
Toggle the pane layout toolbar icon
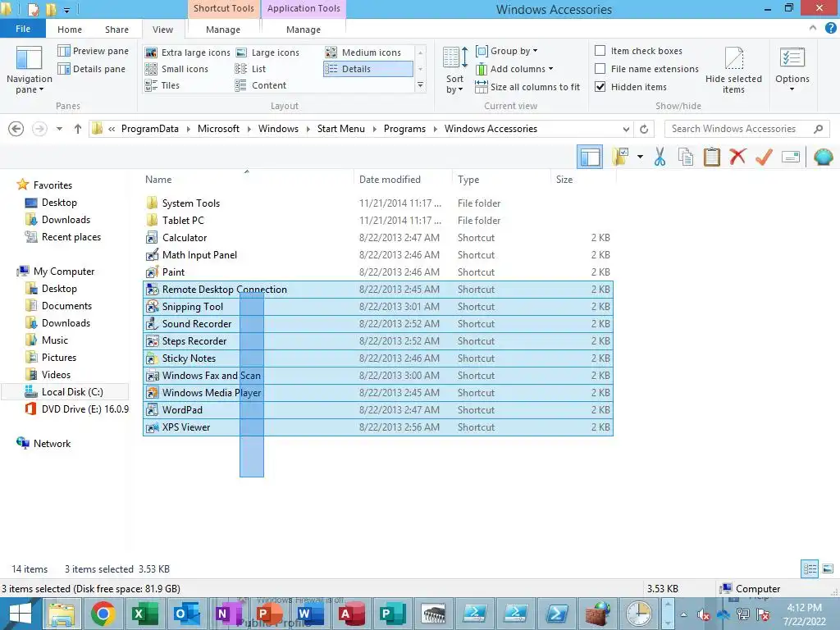coord(590,157)
